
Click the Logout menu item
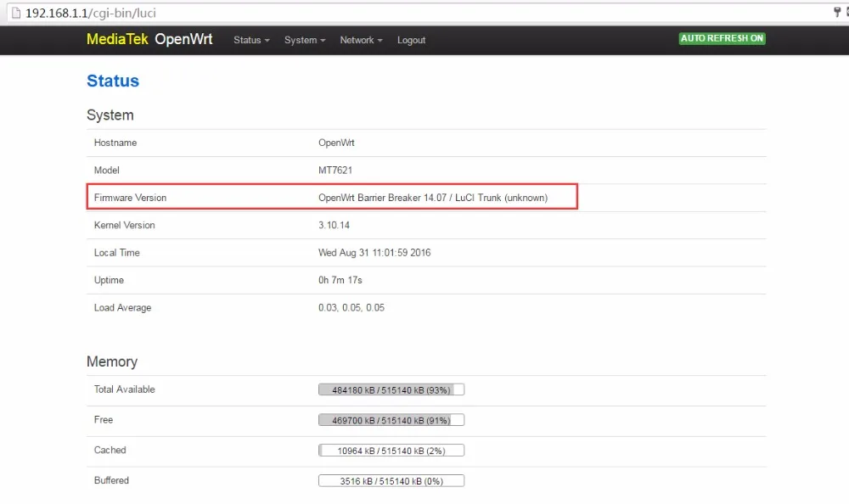pyautogui.click(x=411, y=40)
